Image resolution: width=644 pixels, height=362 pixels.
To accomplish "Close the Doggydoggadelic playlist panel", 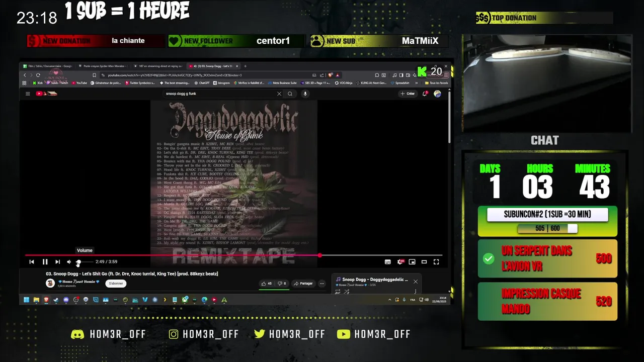I will click(416, 282).
